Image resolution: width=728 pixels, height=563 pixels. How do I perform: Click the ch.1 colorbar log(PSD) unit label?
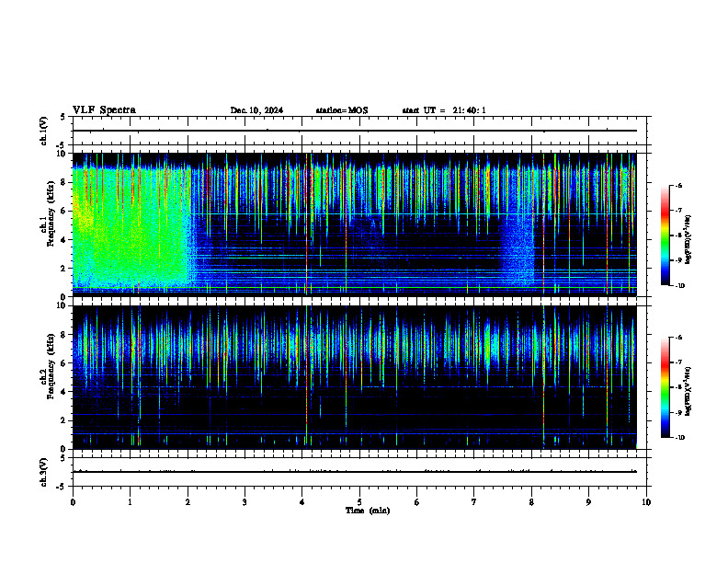(688, 239)
